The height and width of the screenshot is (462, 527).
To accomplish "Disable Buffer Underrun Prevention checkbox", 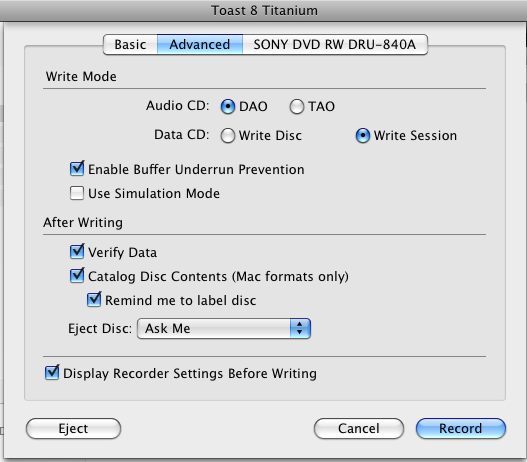I will click(x=77, y=169).
